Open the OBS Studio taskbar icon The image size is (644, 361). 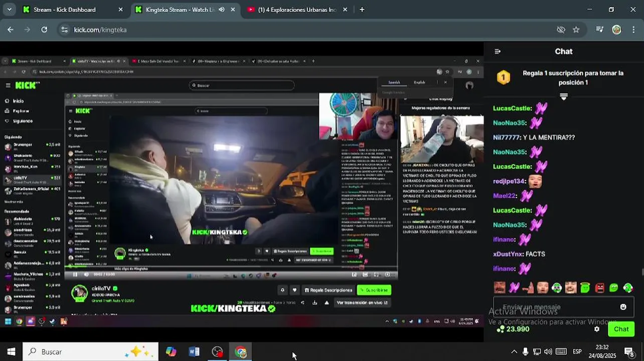click(217, 352)
